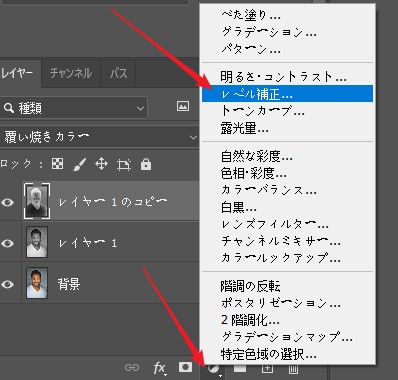Select グラデーションマップ adjustment
The image size is (398, 380).
(287, 337)
